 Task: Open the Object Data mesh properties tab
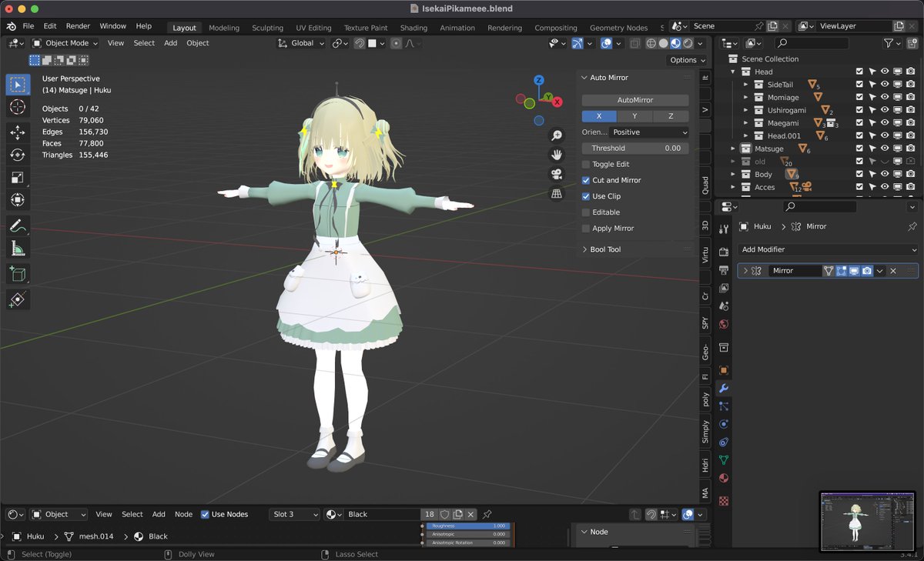pos(724,460)
